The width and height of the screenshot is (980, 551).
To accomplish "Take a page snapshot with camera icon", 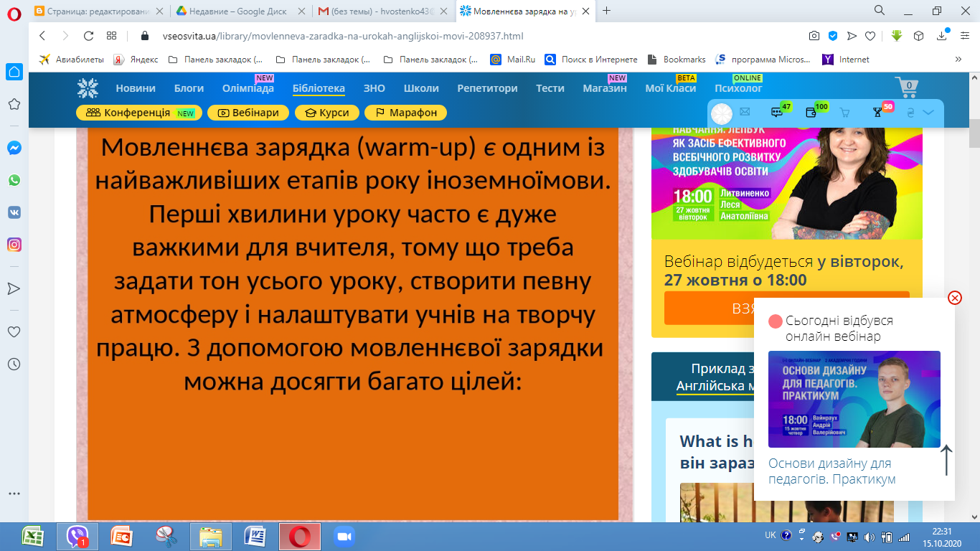I will (814, 36).
